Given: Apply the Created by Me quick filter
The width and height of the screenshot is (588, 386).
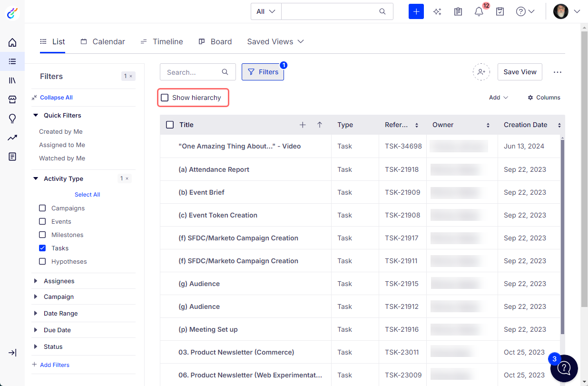Looking at the screenshot, I should [x=61, y=131].
